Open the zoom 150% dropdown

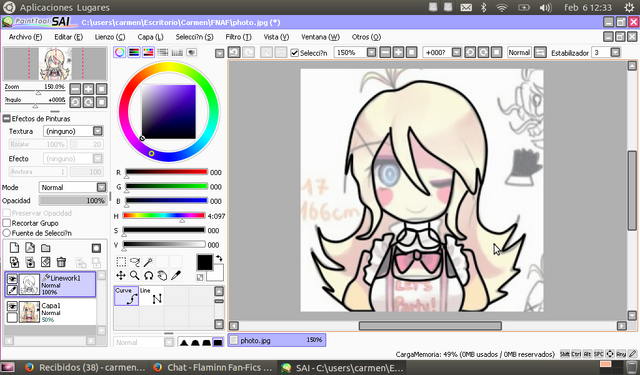coord(371,52)
